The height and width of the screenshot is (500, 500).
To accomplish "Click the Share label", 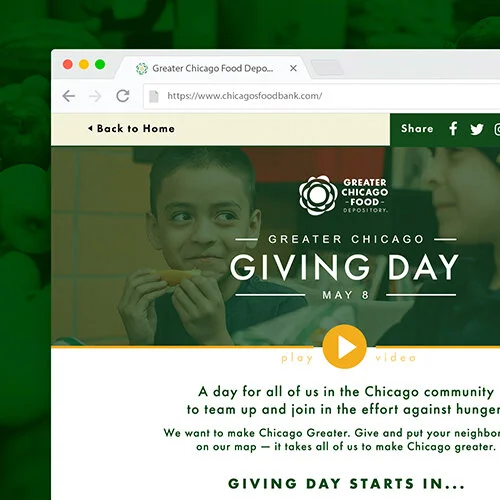I will pyautogui.click(x=417, y=129).
